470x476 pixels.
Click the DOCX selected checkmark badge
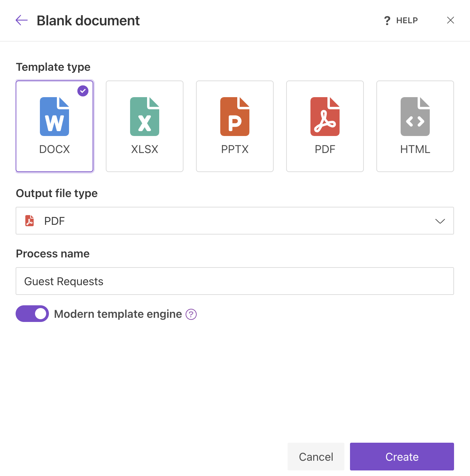click(83, 91)
